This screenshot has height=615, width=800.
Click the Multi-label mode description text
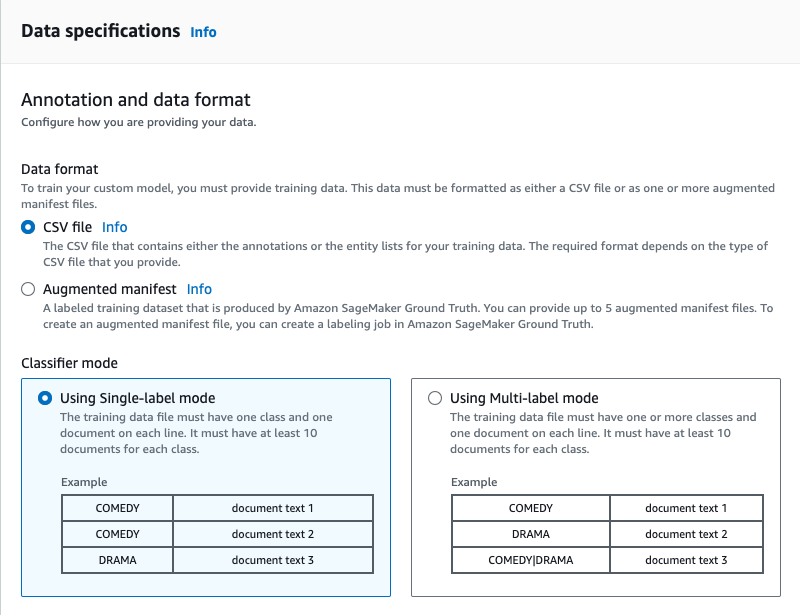click(x=603, y=433)
